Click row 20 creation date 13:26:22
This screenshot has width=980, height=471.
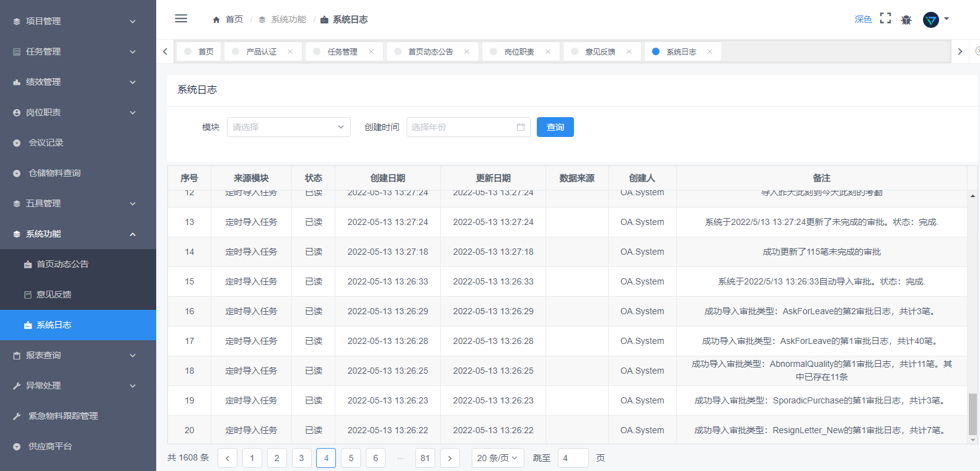pos(387,430)
